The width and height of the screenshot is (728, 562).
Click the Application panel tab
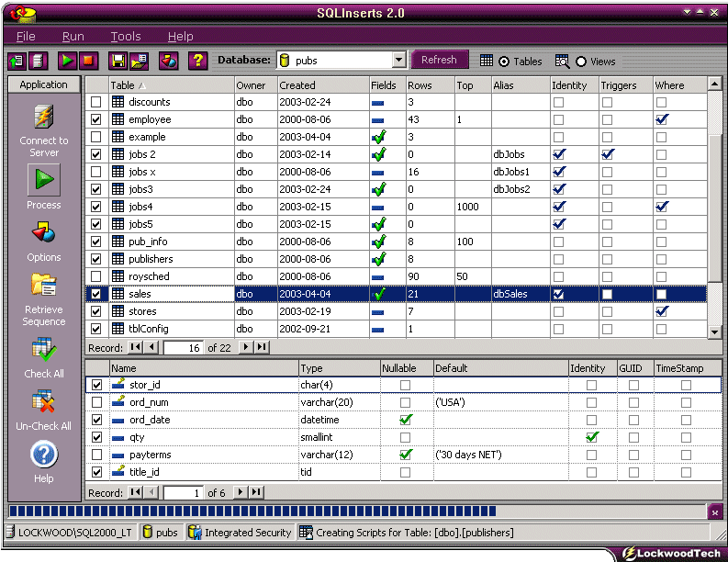coord(44,84)
